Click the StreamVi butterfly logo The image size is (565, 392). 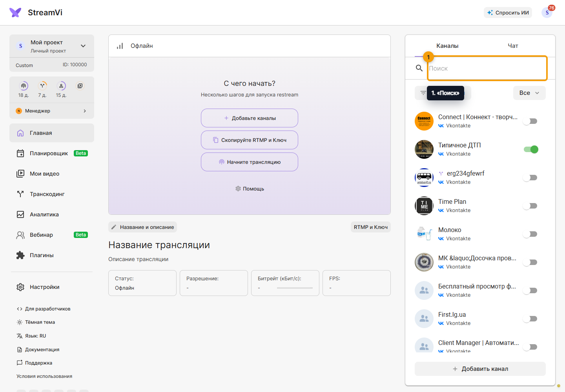pyautogui.click(x=15, y=13)
